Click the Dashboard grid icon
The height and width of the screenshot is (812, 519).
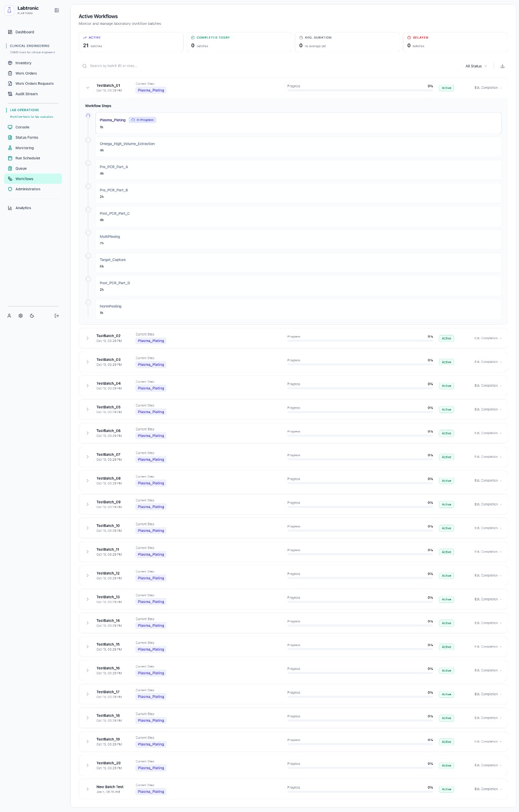point(10,32)
